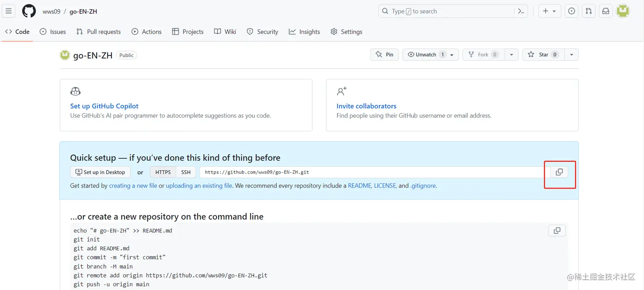Expand the create-new dropdown arrow
Viewport: 644px width, 290px height.
pos(555,12)
